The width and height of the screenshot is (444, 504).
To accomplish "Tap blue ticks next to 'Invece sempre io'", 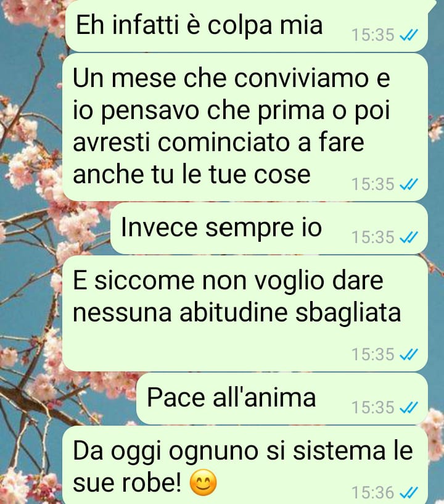I will pos(408,238).
